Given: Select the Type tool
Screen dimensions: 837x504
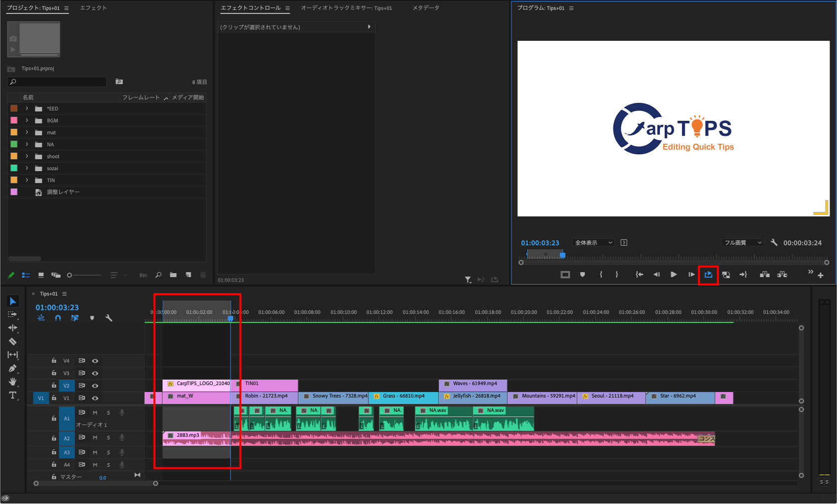Looking at the screenshot, I should (x=12, y=396).
